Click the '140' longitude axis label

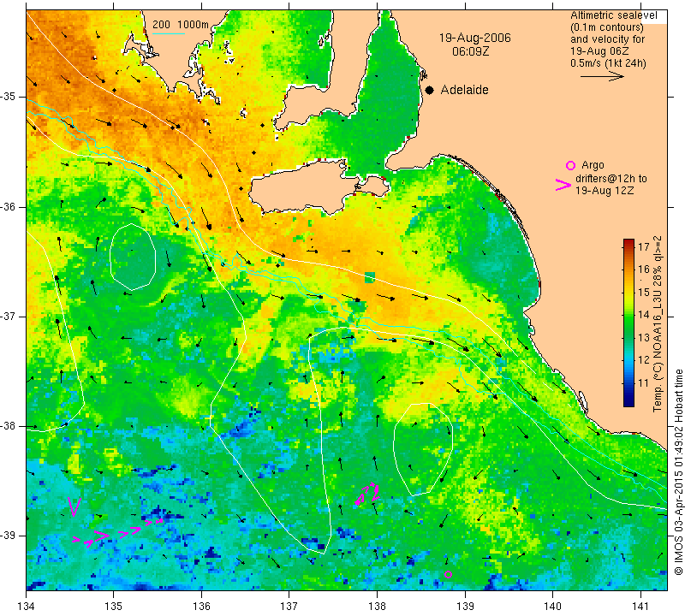tap(552, 606)
